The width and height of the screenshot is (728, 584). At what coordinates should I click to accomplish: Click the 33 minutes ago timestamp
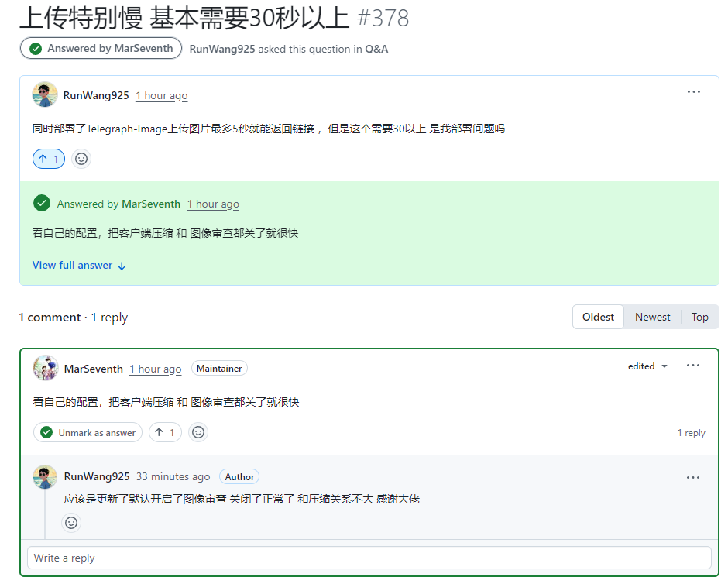[173, 476]
